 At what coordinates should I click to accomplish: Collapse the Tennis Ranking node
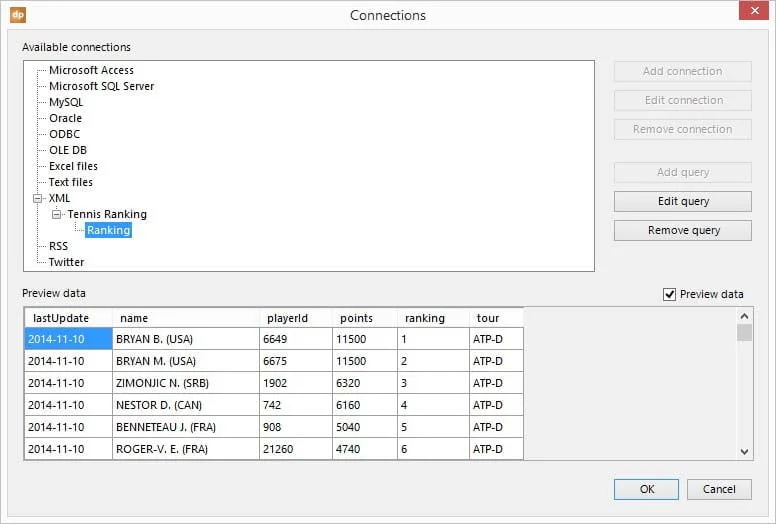pyautogui.click(x=56, y=214)
